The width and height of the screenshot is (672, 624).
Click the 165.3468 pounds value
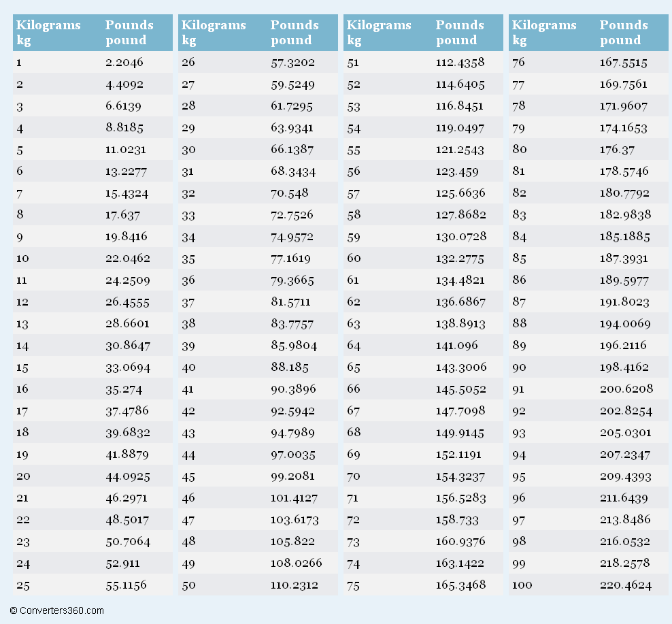coord(460,585)
